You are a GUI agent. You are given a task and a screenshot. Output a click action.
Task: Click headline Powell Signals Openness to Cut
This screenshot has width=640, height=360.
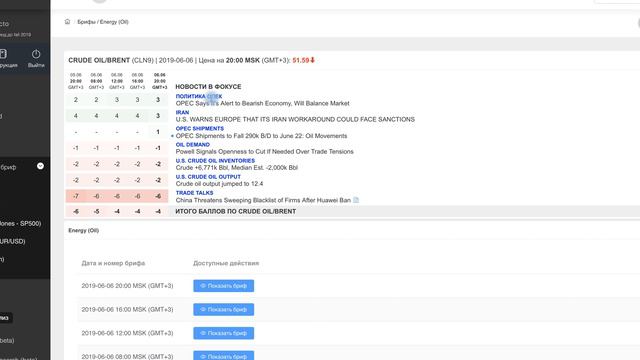[x=264, y=151]
